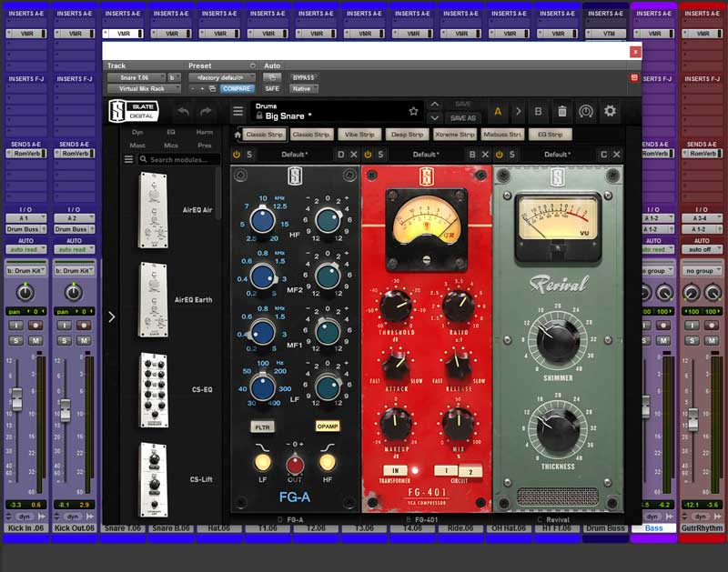Click the Shimmer knob on Revival
Viewport: 728px width, 572px height.
pos(558,338)
